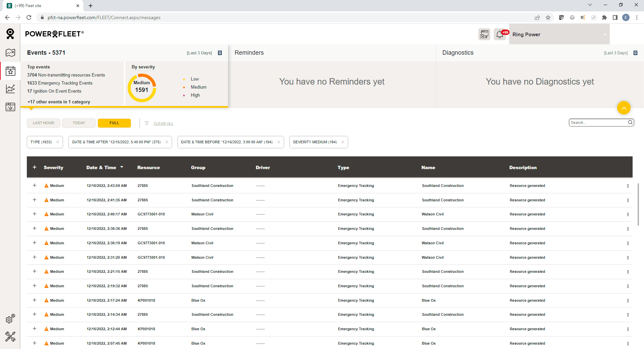Open the tools wrench icon in sidebar
Screen dimensions: 644x349
pyautogui.click(x=10, y=336)
